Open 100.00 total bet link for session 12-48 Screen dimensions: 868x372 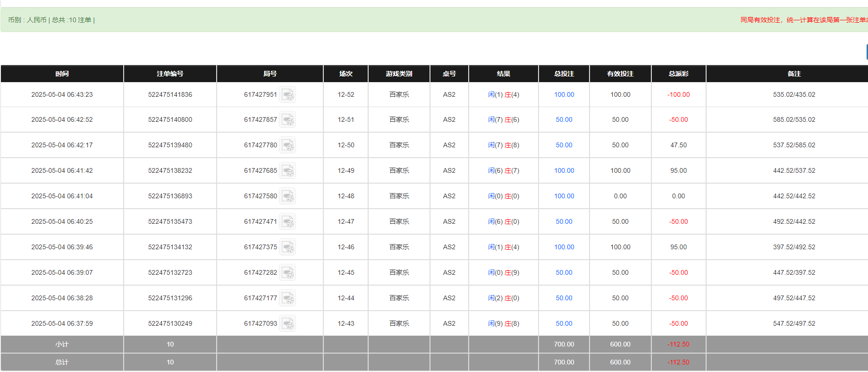click(x=564, y=196)
